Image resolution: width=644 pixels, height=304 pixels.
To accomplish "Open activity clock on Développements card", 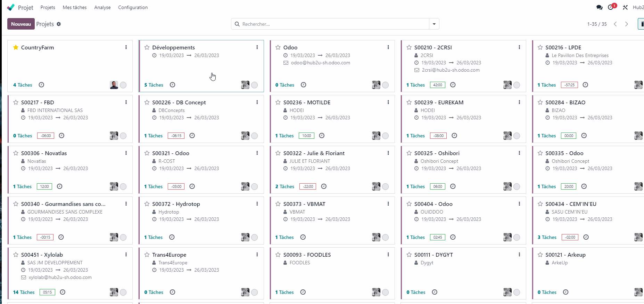I will pyautogui.click(x=172, y=85).
